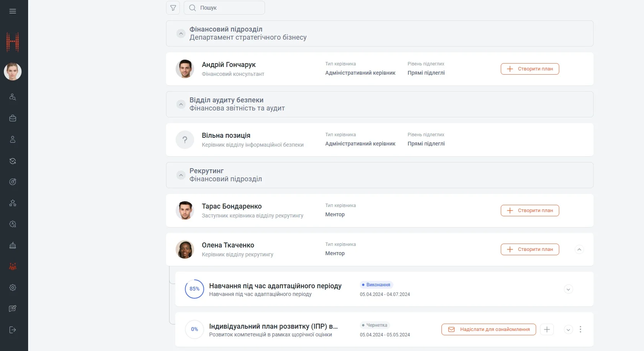Click the stars rating icon in sidebar
Viewport: 644px width, 351px height.
tap(13, 203)
